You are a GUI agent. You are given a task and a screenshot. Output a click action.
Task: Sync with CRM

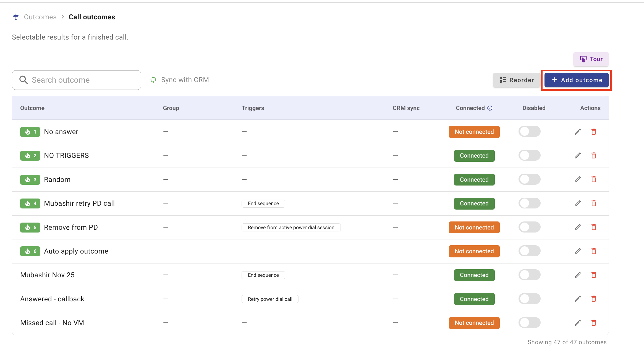(179, 80)
